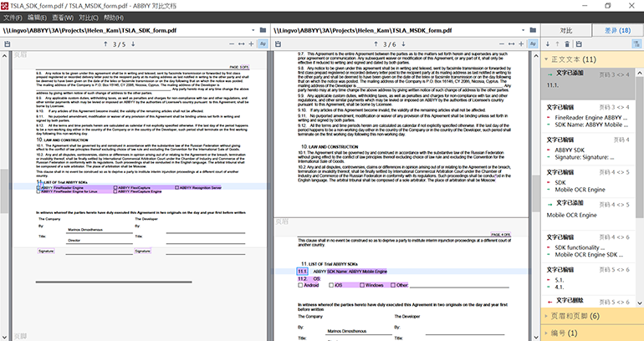Switch to the 对比 tab
644x341 pixels.
coord(566,29)
